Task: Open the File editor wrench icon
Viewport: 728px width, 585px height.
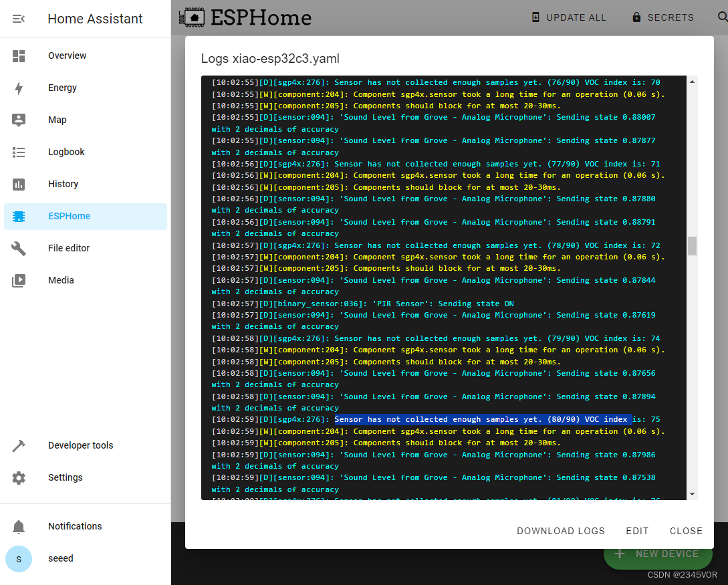Action: (19, 248)
